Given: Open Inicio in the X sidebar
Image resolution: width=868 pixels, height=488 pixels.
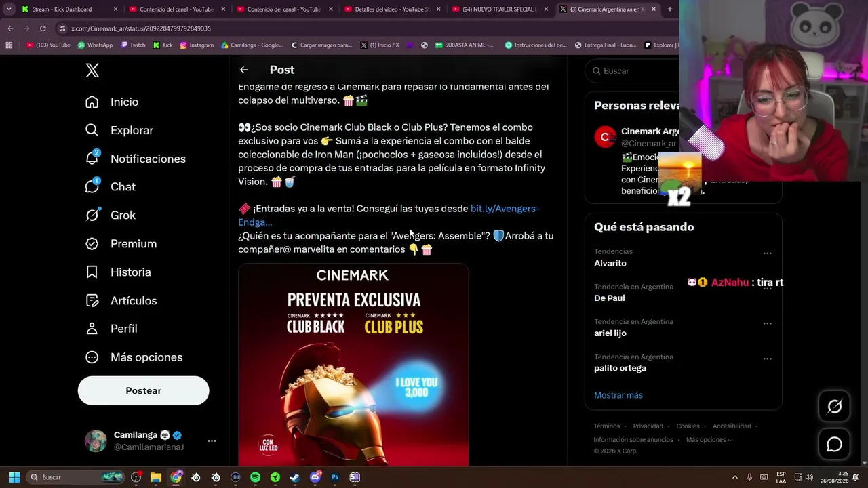Looking at the screenshot, I should pos(112,102).
